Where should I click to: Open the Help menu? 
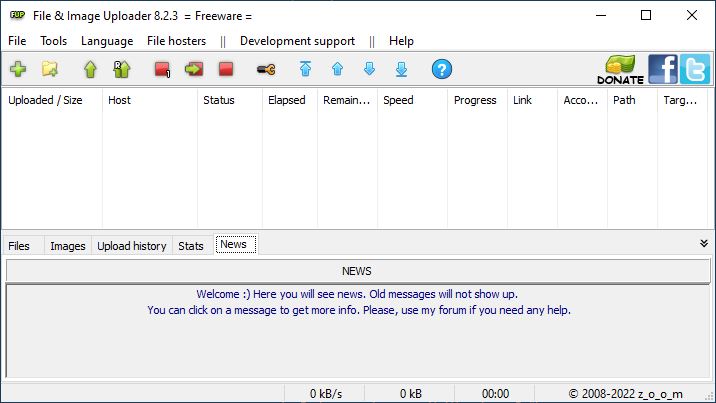(x=401, y=41)
